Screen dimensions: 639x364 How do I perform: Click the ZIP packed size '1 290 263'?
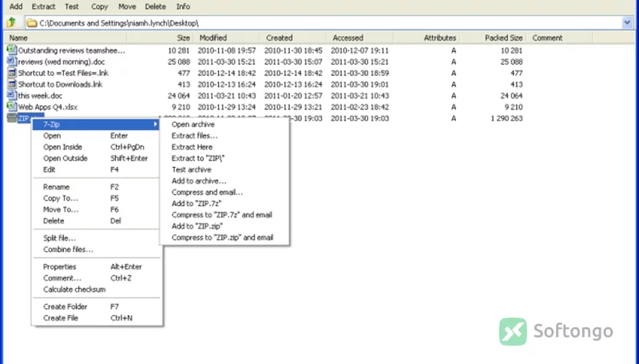tap(506, 118)
